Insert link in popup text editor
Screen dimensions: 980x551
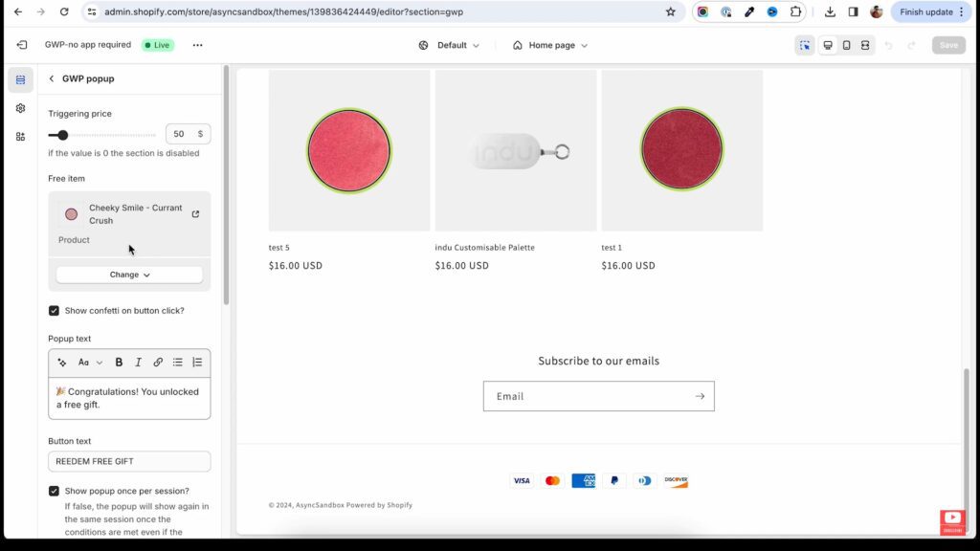158,363
